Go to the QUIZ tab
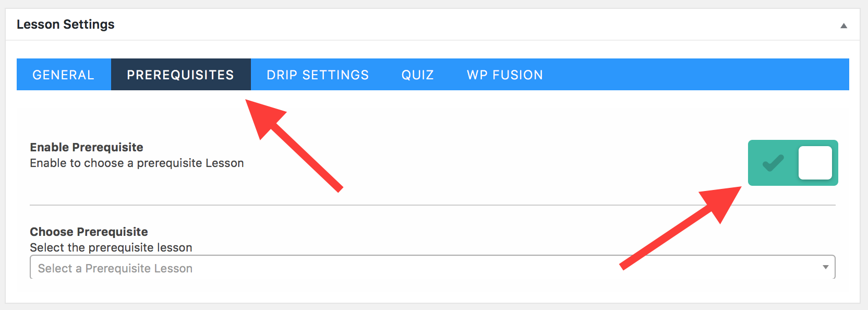Viewport: 868px width, 310px height. 416,75
